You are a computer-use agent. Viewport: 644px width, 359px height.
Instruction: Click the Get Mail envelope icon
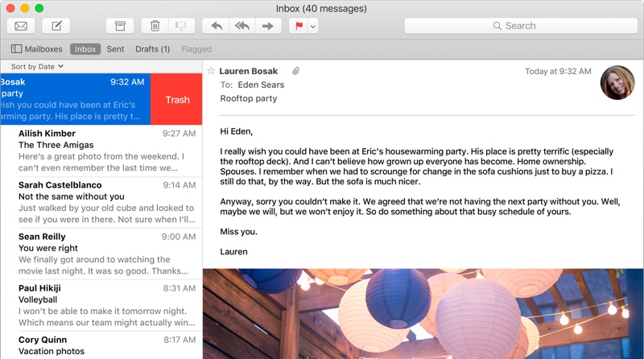click(21, 27)
